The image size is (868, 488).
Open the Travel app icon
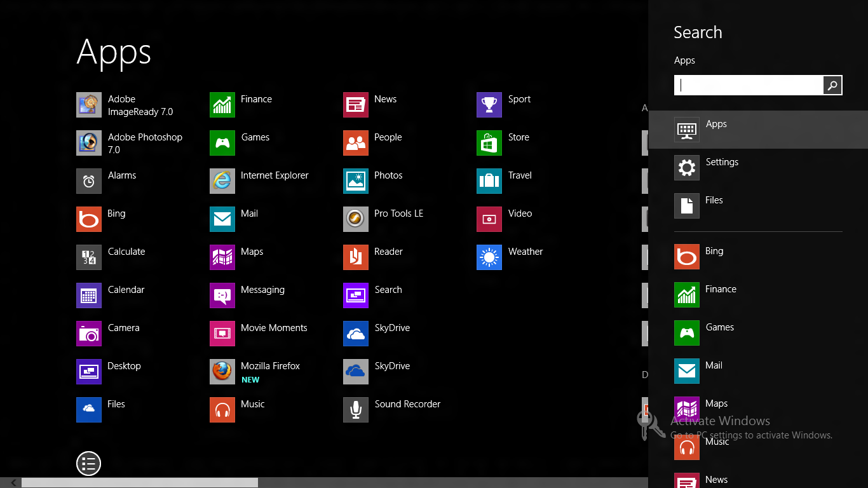(x=489, y=181)
